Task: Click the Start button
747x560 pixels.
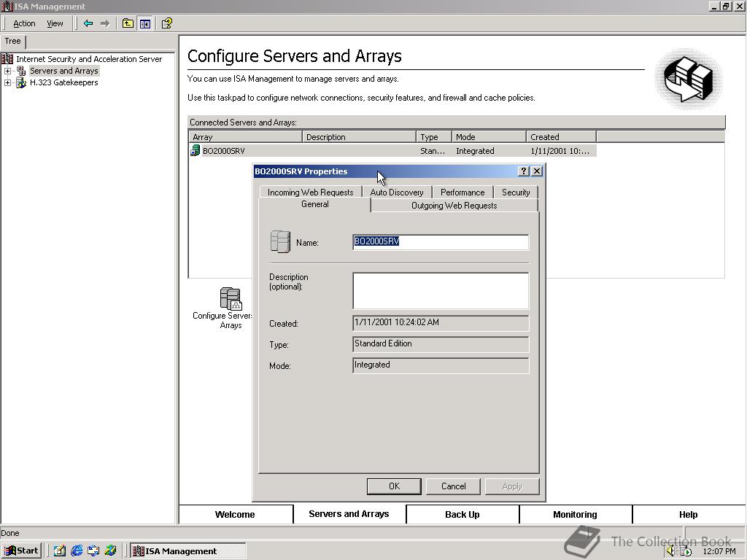Action: tap(21, 551)
